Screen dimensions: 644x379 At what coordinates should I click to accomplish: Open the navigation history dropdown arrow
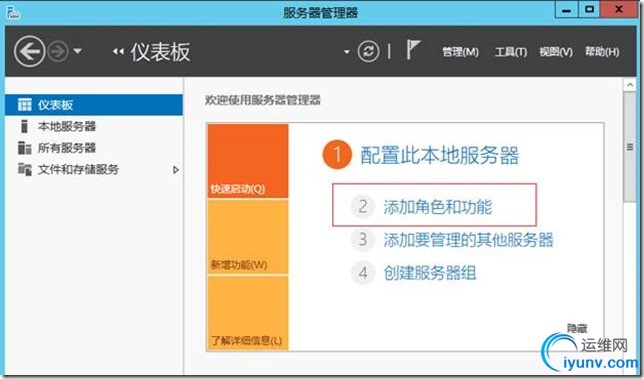pyautogui.click(x=78, y=52)
